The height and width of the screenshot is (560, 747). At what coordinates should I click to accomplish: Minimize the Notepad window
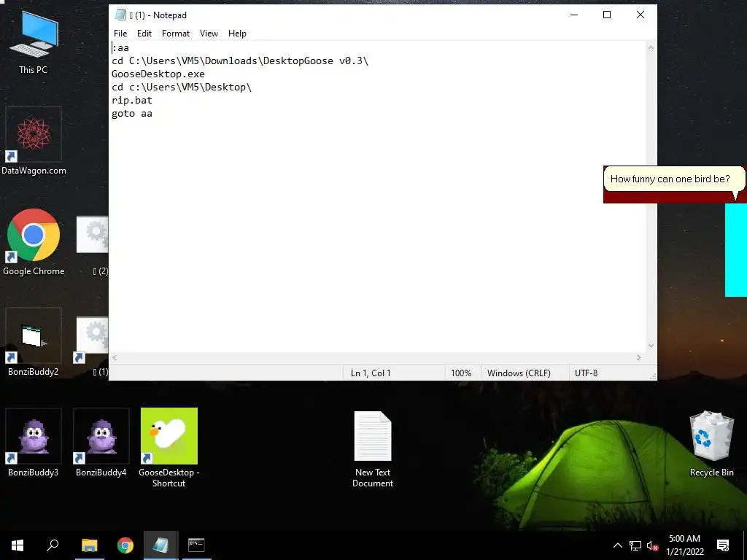(x=574, y=15)
